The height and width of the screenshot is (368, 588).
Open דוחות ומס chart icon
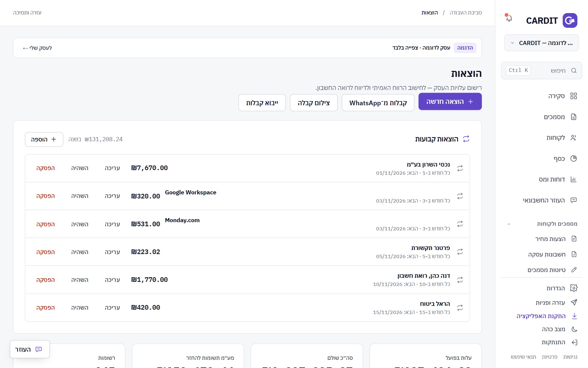click(x=574, y=179)
